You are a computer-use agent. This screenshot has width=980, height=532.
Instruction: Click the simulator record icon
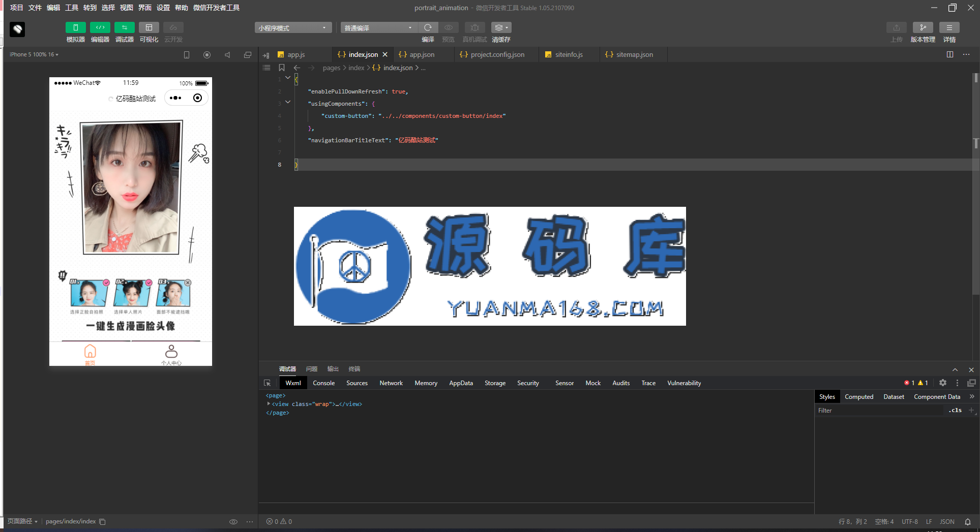click(207, 55)
